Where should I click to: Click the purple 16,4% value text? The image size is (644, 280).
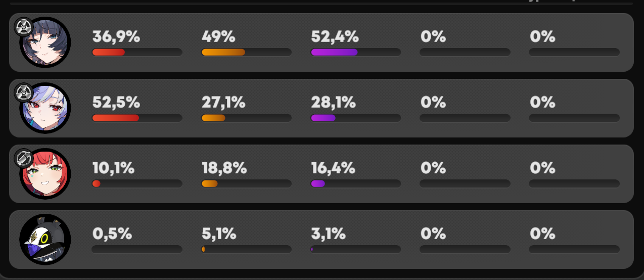pos(333,168)
